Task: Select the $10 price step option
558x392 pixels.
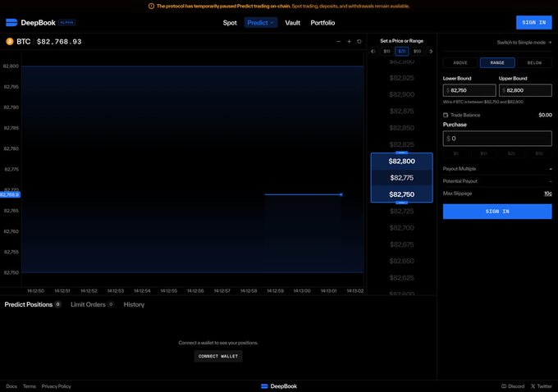Action: [386, 51]
